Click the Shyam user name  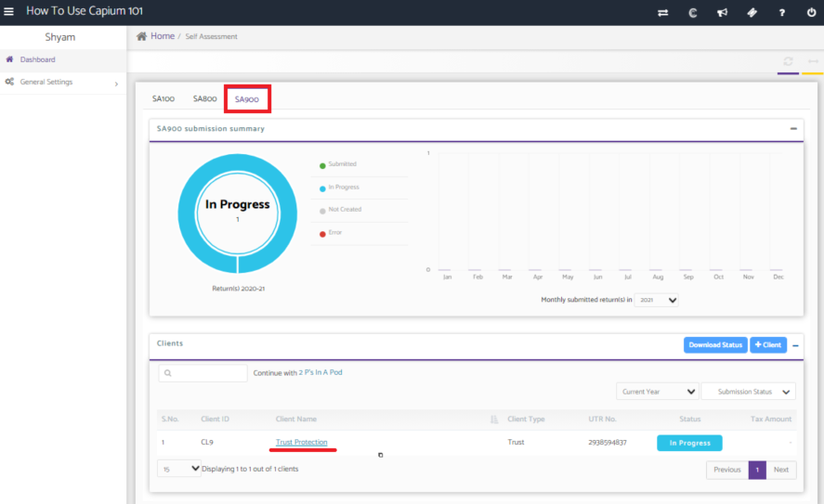[59, 37]
